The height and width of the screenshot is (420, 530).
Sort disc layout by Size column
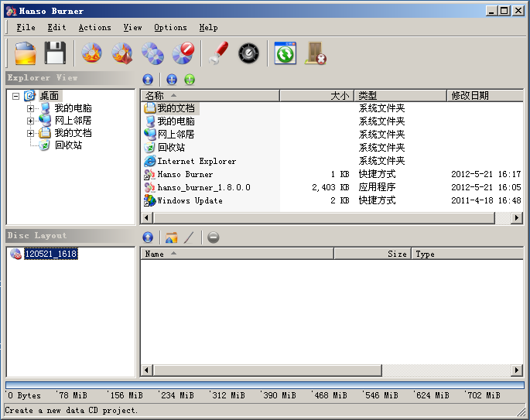click(372, 254)
